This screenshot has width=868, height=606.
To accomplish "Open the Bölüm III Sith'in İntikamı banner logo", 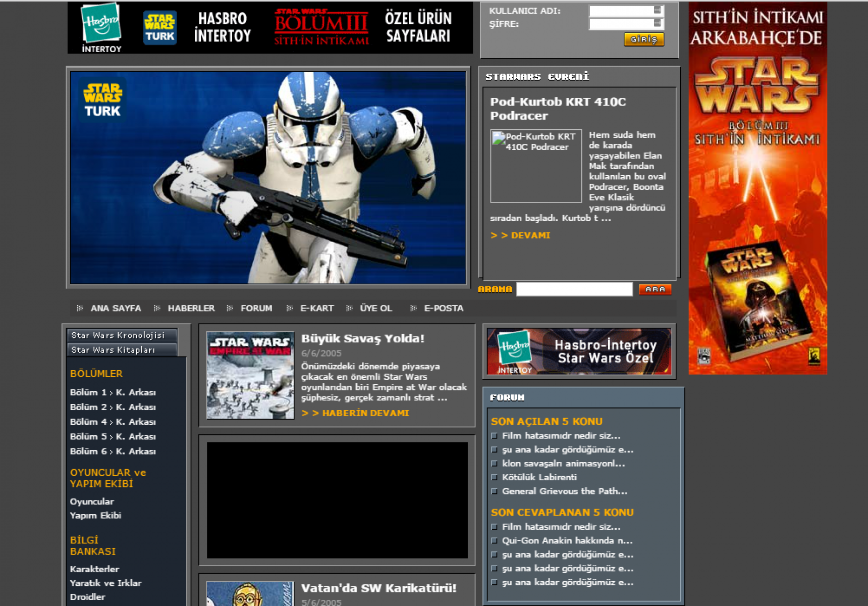I will [321, 27].
